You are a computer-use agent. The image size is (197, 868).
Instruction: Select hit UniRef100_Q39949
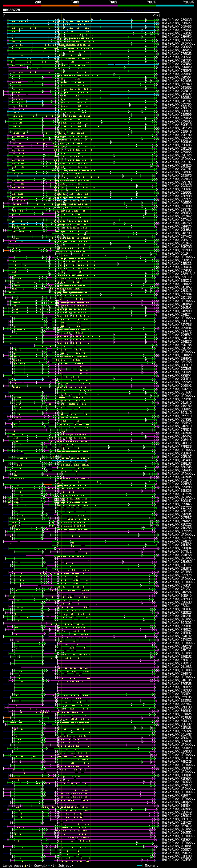pos(177,131)
